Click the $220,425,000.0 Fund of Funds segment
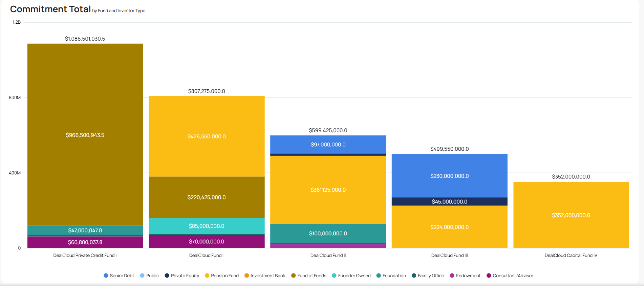 (x=207, y=197)
